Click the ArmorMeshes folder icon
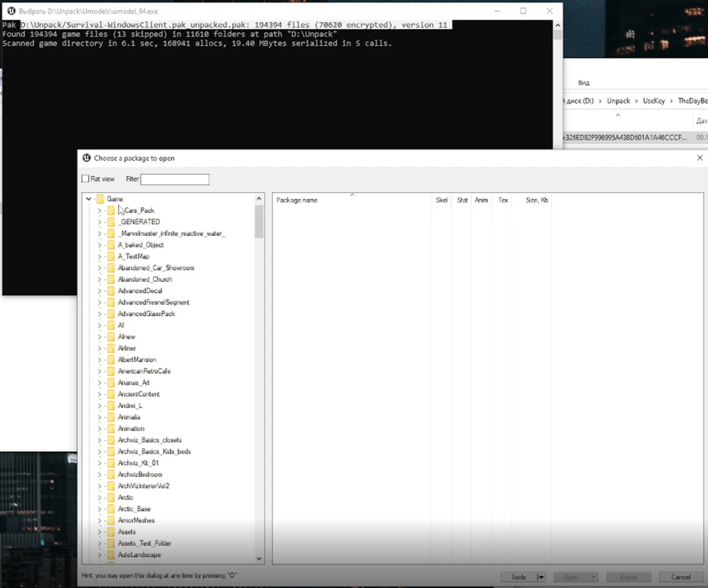 [110, 520]
